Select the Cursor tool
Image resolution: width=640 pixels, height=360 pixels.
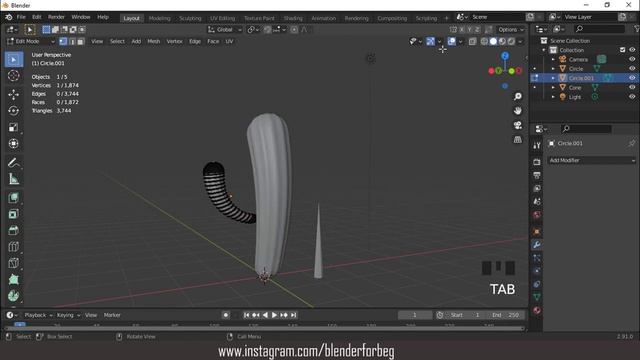[x=13, y=76]
